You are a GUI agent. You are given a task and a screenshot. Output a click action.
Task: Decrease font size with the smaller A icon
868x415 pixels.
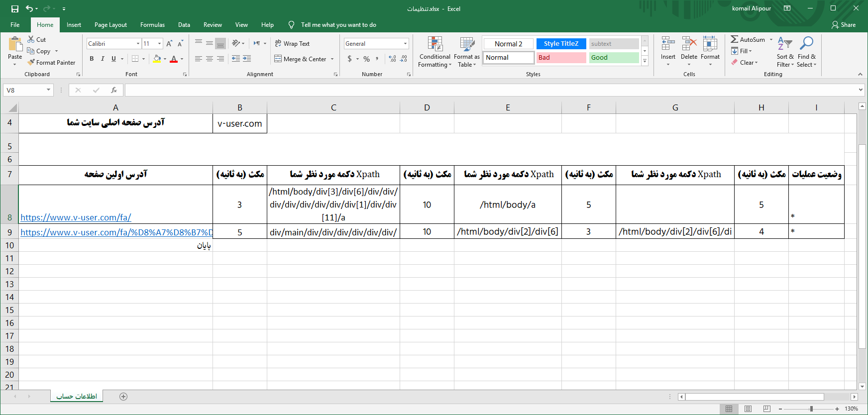(180, 44)
